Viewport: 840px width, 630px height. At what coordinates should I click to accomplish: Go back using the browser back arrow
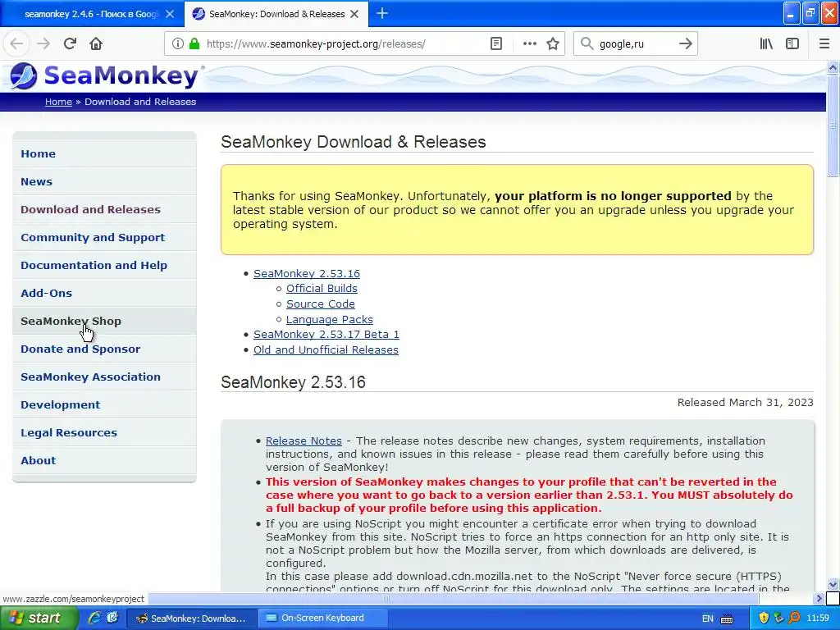point(16,43)
